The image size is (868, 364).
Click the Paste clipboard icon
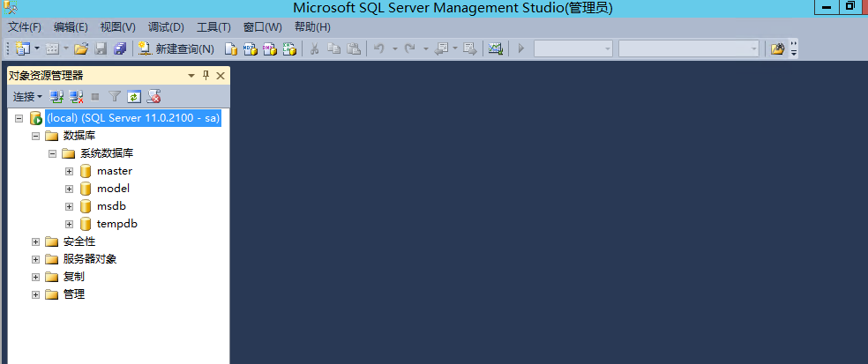pos(354,49)
